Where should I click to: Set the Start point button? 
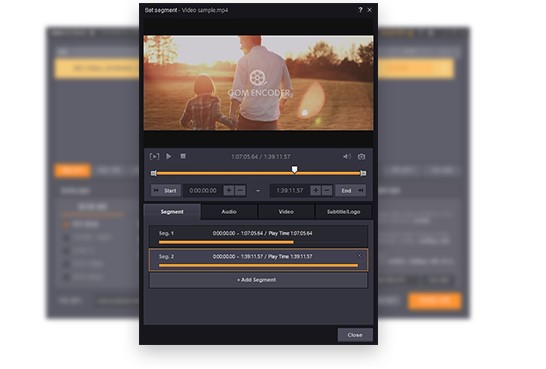[x=166, y=190]
